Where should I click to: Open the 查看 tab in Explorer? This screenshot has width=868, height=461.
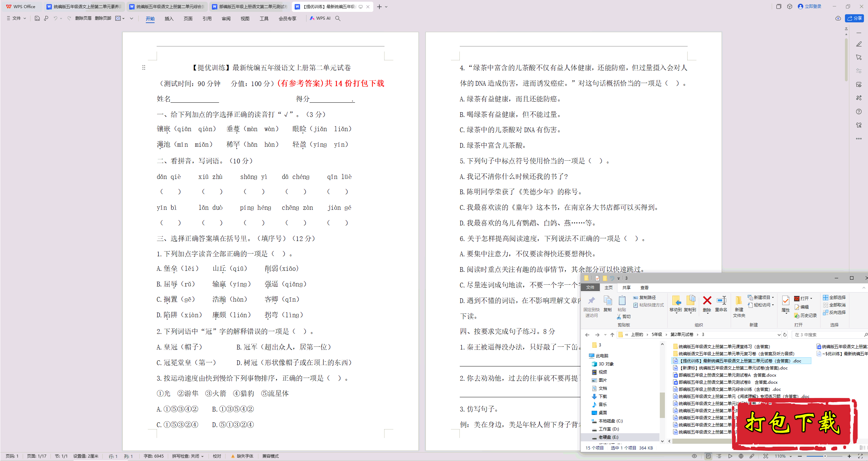click(644, 288)
